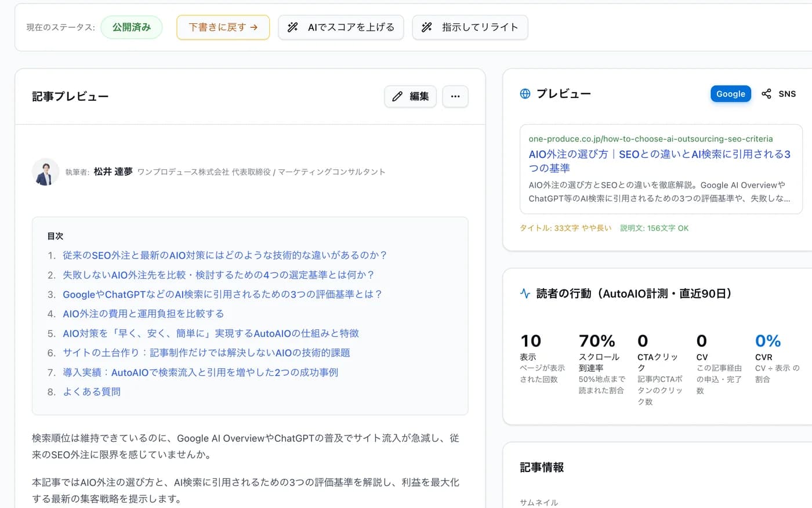Click the 0% CVR value
The height and width of the screenshot is (508, 812).
click(x=768, y=341)
